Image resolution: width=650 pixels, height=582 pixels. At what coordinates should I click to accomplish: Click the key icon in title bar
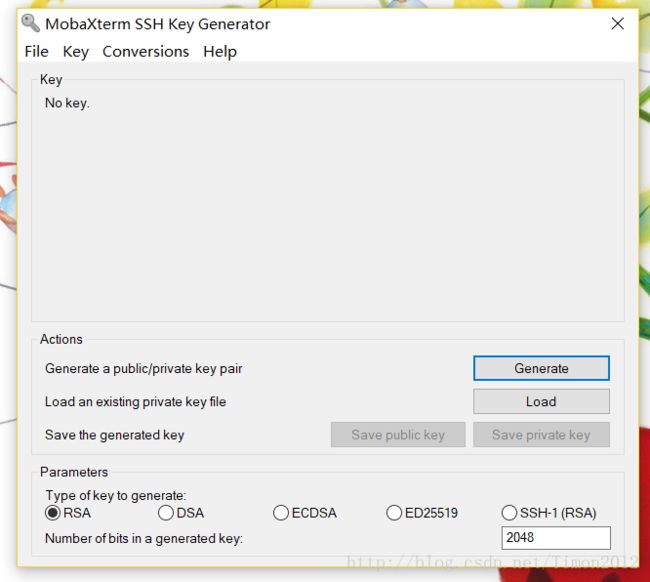pyautogui.click(x=31, y=23)
